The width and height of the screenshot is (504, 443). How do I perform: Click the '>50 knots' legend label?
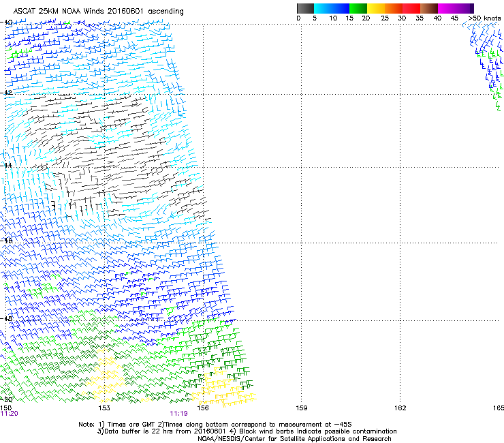tap(484, 18)
